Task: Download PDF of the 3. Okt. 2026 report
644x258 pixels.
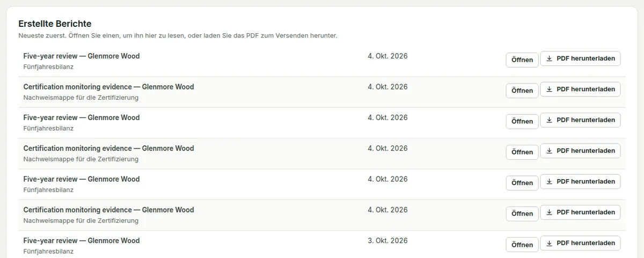Action: pyautogui.click(x=580, y=243)
